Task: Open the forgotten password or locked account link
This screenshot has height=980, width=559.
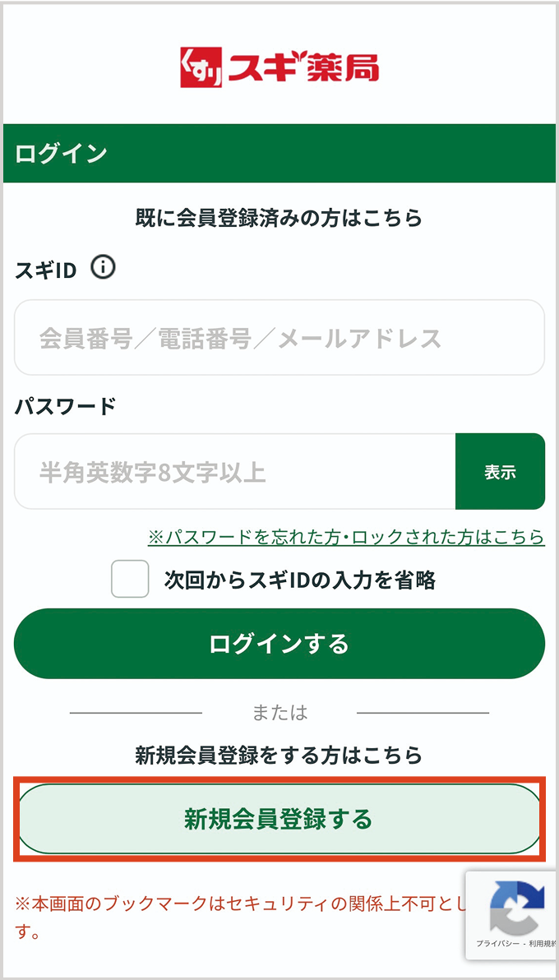Action: click(x=346, y=537)
